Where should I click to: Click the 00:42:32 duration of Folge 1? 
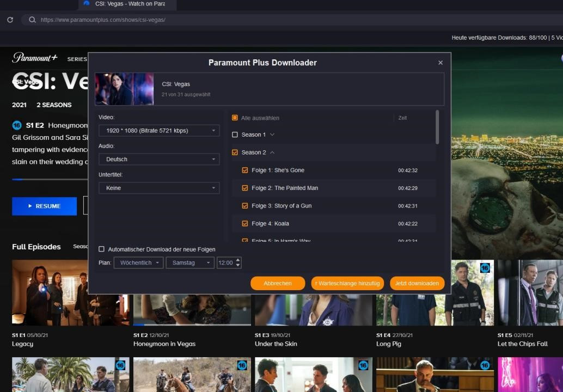tap(408, 170)
